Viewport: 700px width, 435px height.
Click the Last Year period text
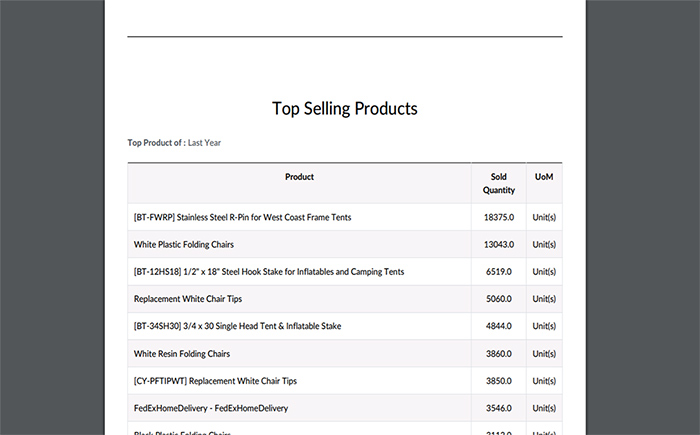pyautogui.click(x=204, y=143)
